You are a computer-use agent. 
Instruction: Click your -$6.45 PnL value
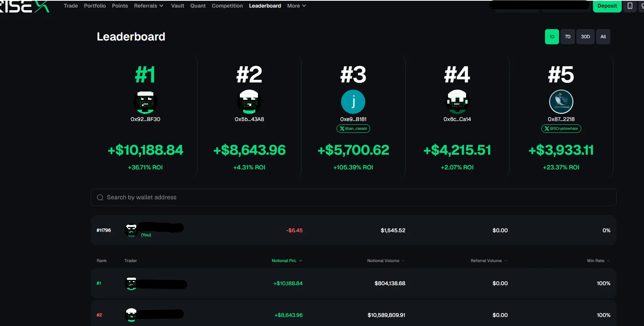click(x=294, y=230)
